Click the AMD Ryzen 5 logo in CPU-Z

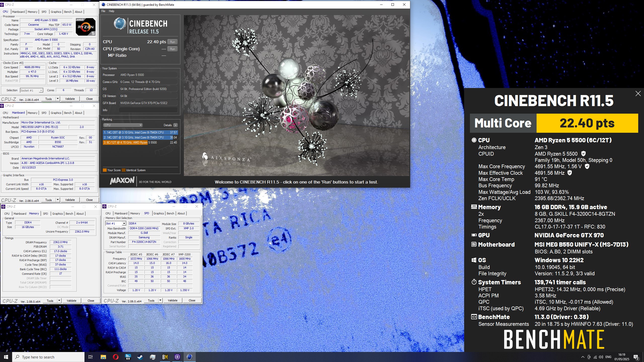click(x=86, y=27)
